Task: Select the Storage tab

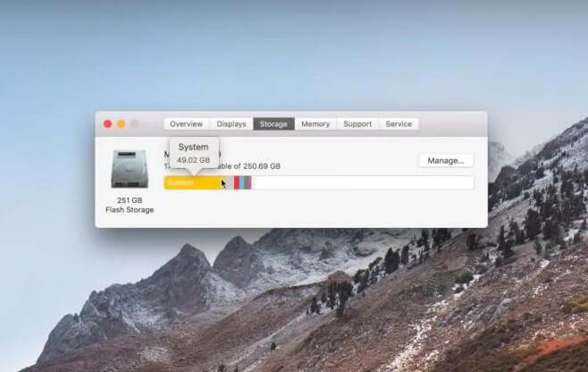Action: [273, 124]
